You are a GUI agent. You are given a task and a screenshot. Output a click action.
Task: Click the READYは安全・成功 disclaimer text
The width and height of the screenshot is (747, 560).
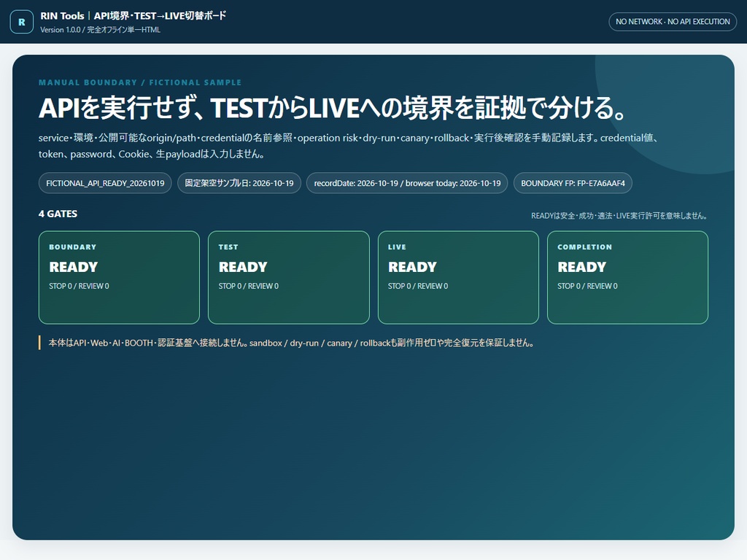pos(619,216)
